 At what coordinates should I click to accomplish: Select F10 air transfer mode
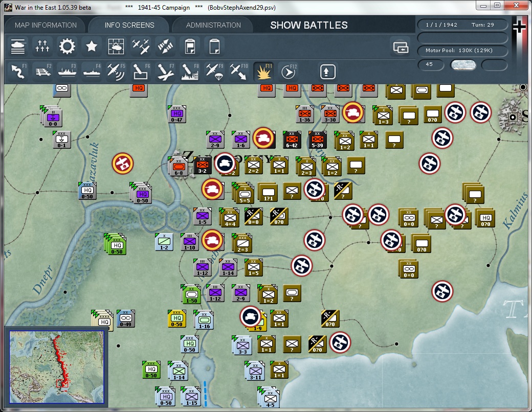click(239, 72)
